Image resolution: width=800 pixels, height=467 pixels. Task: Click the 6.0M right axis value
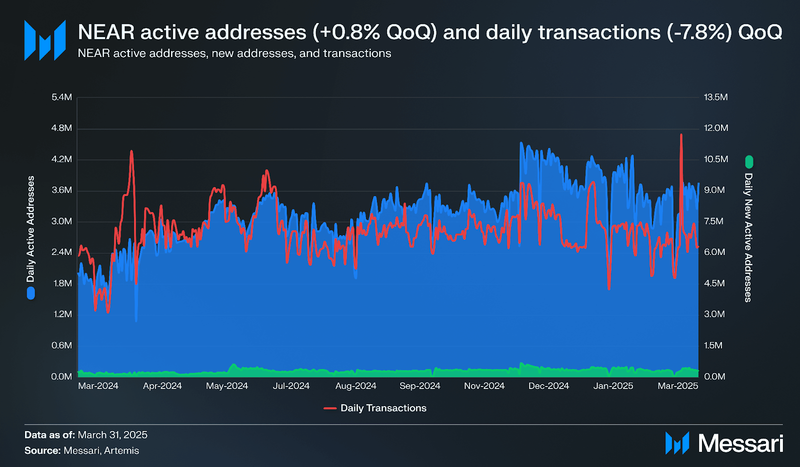[x=714, y=252]
